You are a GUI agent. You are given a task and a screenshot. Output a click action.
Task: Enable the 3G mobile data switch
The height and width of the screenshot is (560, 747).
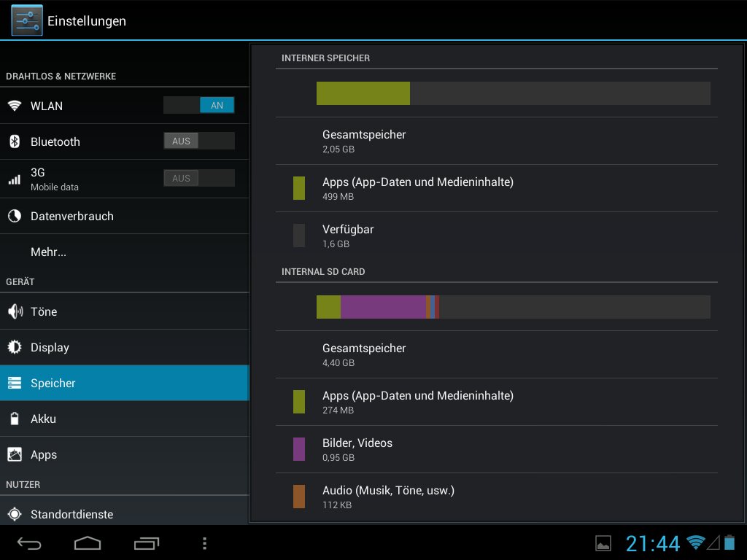pyautogui.click(x=198, y=178)
